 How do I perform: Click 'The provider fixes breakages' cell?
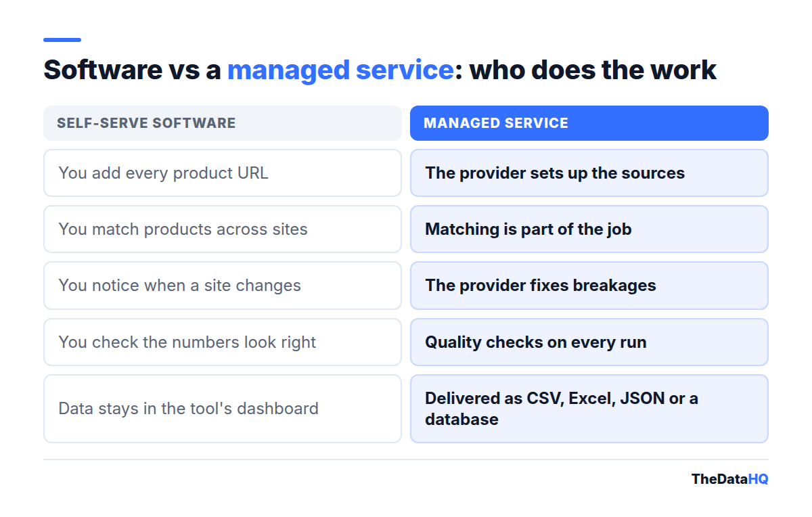[x=589, y=286]
